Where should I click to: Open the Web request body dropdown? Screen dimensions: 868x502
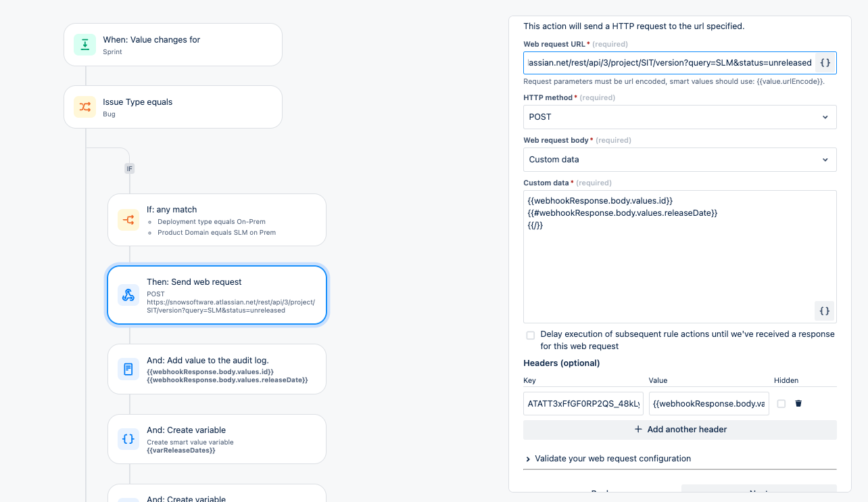pos(679,159)
